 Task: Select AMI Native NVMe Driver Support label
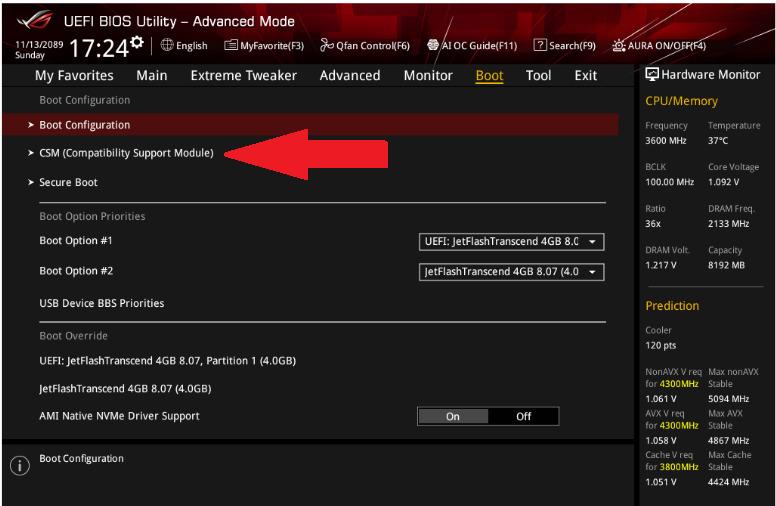(119, 416)
